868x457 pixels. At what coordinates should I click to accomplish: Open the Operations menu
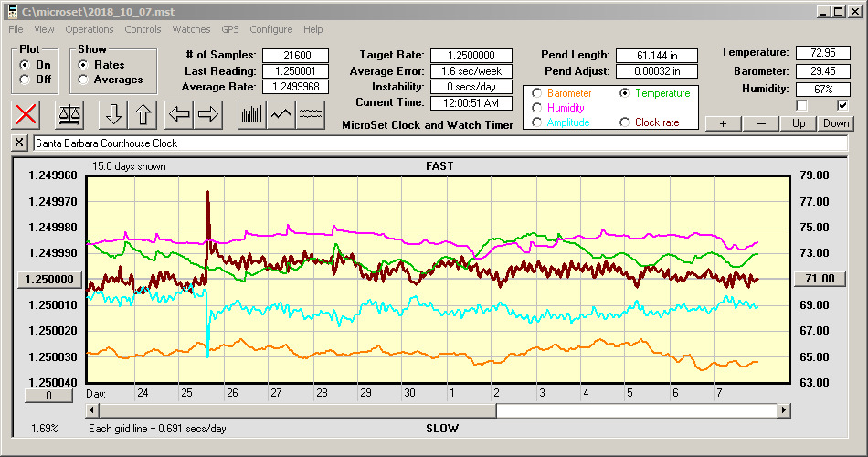[x=90, y=29]
